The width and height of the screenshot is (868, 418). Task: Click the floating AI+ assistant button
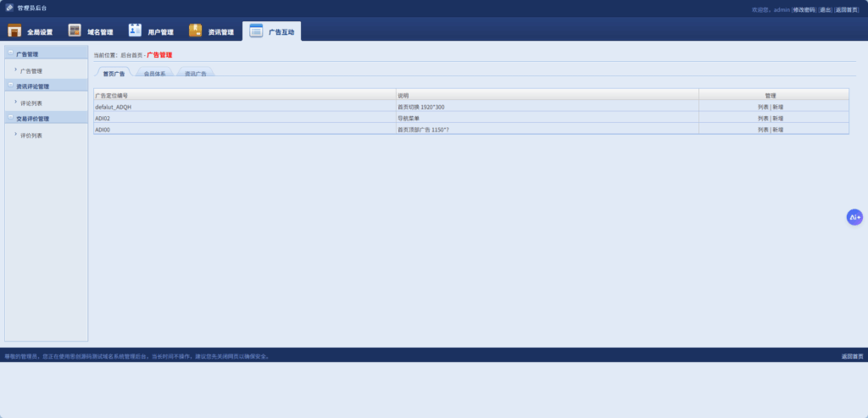tap(854, 217)
